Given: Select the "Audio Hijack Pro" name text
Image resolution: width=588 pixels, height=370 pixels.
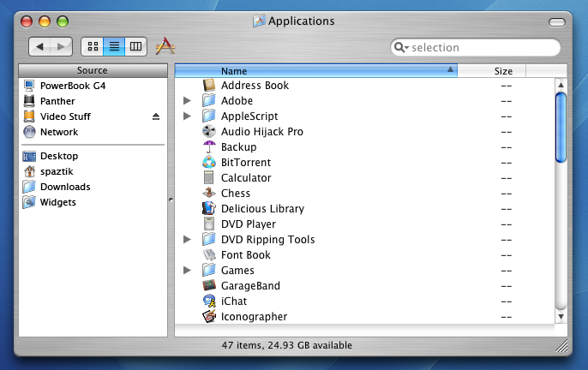Looking at the screenshot, I should pyautogui.click(x=262, y=132).
